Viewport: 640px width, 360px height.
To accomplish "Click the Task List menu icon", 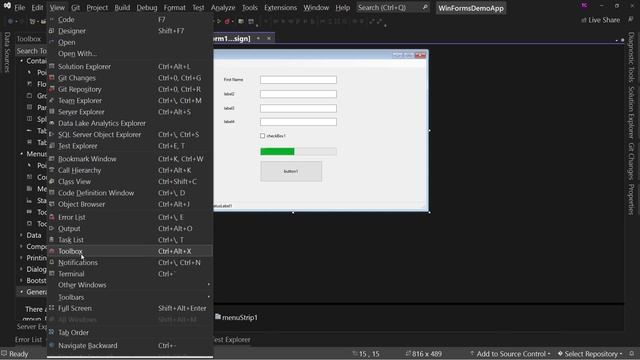I will tap(51, 240).
